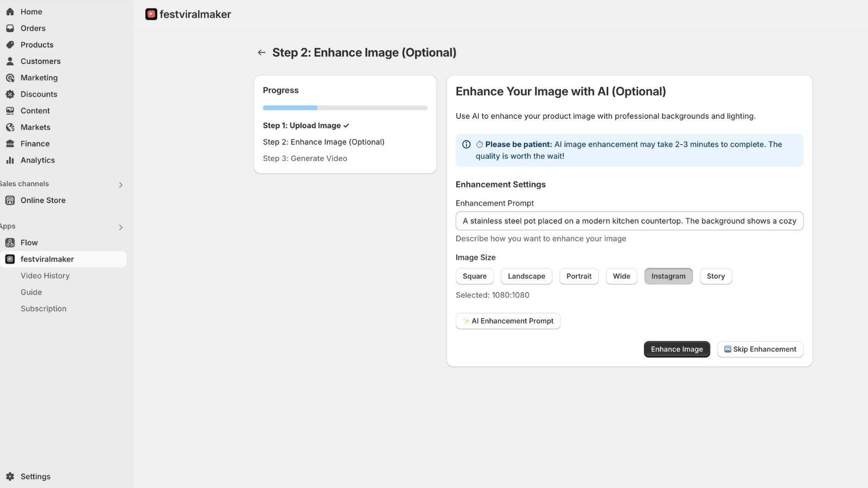Open Discounts via its sidebar icon

click(x=10, y=94)
